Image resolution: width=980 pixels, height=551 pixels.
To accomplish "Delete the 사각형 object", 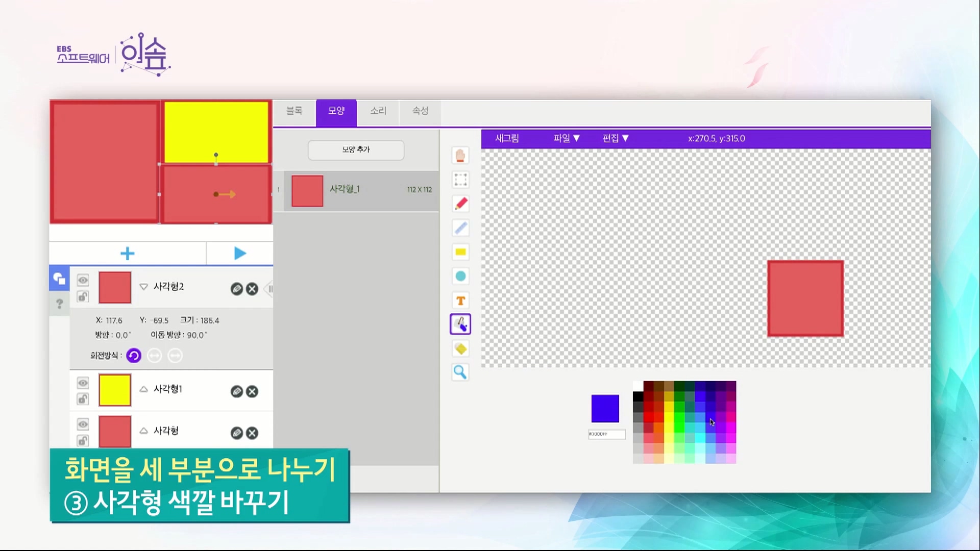I will [252, 433].
